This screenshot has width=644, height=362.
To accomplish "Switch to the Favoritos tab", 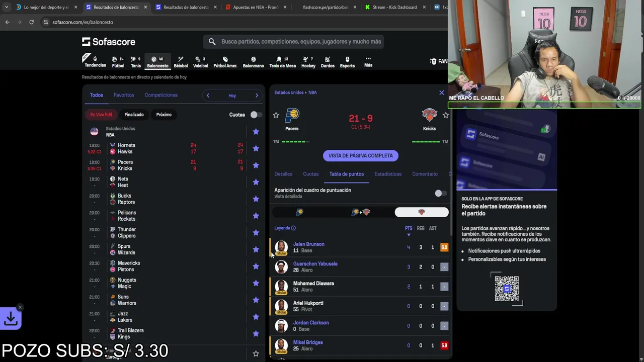I will tap(124, 95).
